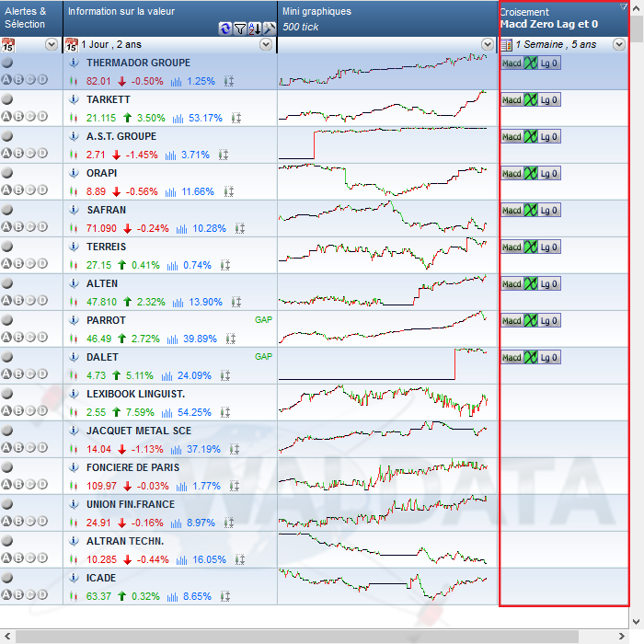The image size is (644, 644).
Task: Select the Mini graphiques column header
Action: [387, 18]
